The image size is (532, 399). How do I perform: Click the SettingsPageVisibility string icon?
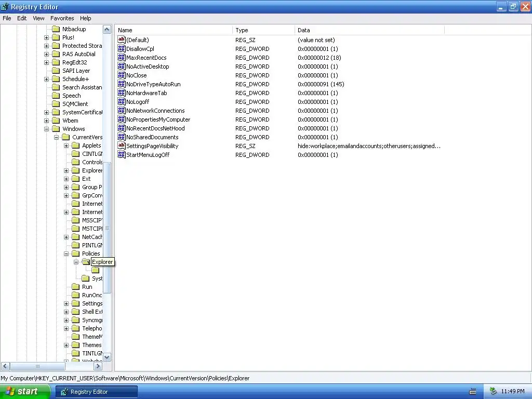[x=122, y=145]
